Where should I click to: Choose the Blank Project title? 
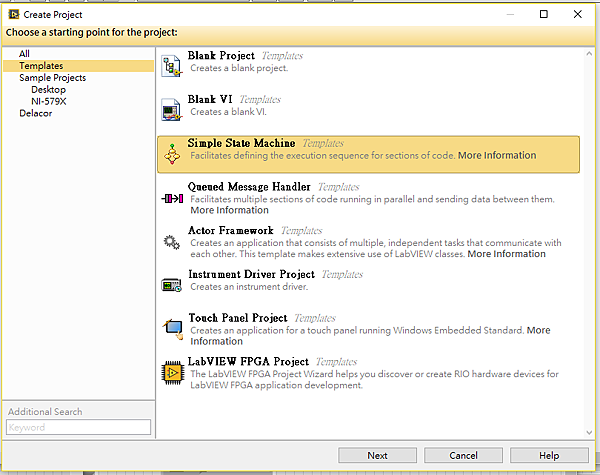(x=221, y=56)
